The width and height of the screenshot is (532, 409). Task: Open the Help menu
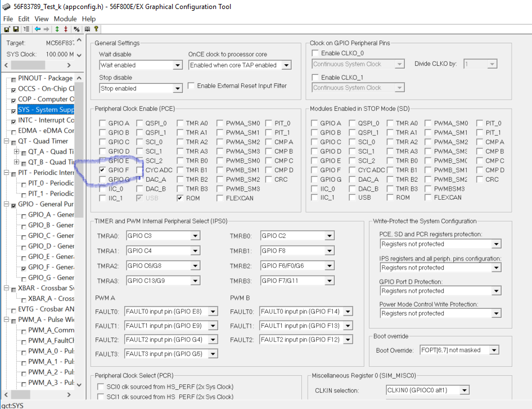tap(88, 19)
